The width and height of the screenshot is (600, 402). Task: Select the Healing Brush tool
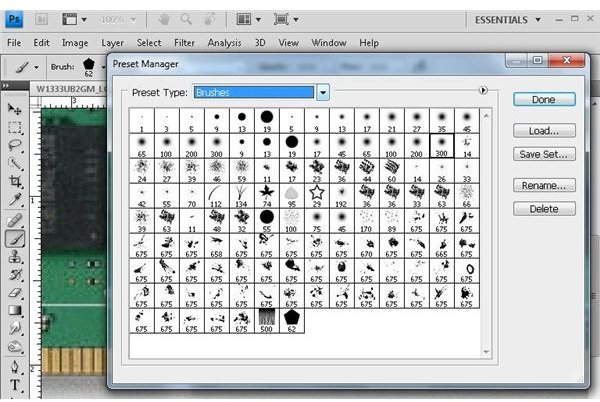pyautogui.click(x=15, y=221)
